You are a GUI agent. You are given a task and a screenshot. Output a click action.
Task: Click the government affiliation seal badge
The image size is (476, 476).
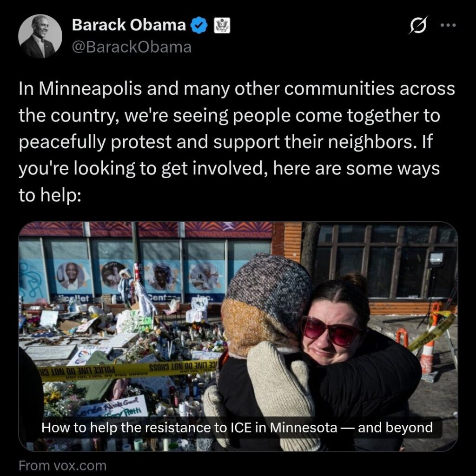222,25
